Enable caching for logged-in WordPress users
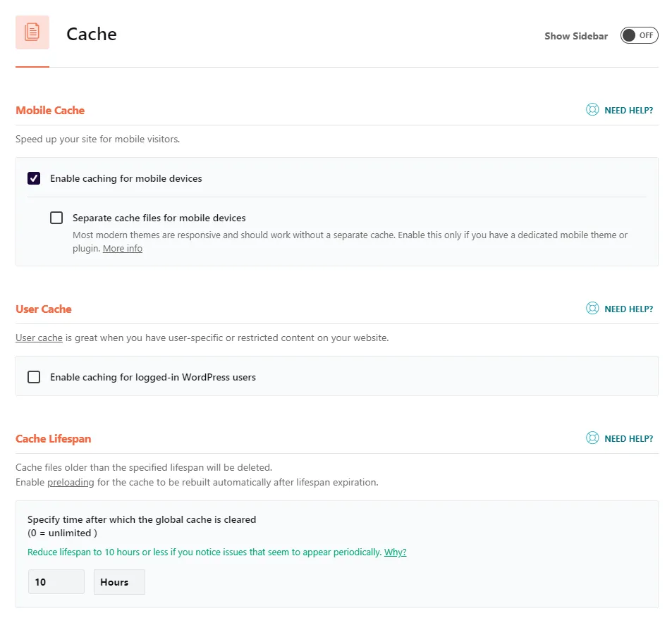The width and height of the screenshot is (672, 618). [34, 376]
